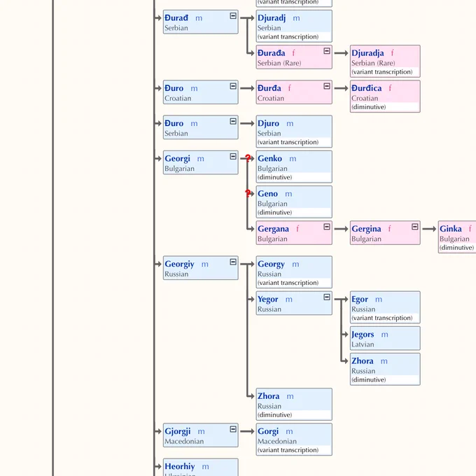This screenshot has height=476, width=476.
Task: Collapse the Gjorgji Macedonian branch
Action: [x=233, y=429]
